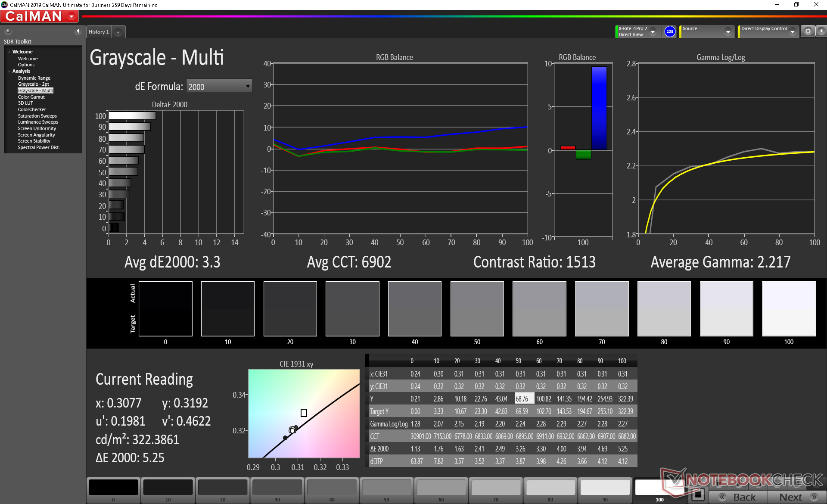The image size is (827, 504).
Task: Click the 100 bar in DeltaE 2000 chart
Action: click(132, 116)
